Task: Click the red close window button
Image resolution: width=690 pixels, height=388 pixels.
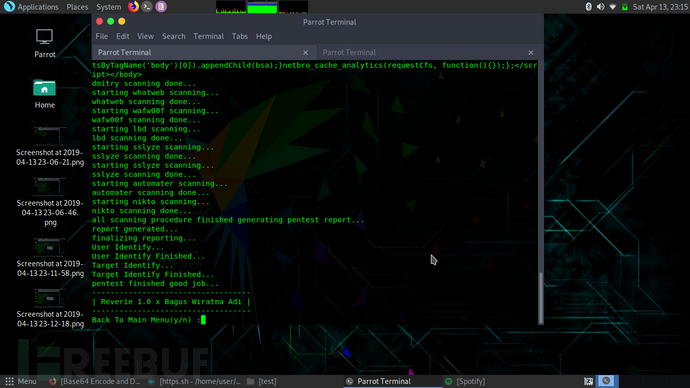Action: 99,21
